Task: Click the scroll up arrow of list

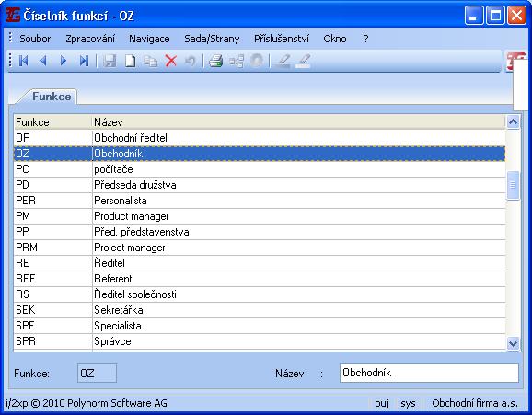Action: point(513,122)
